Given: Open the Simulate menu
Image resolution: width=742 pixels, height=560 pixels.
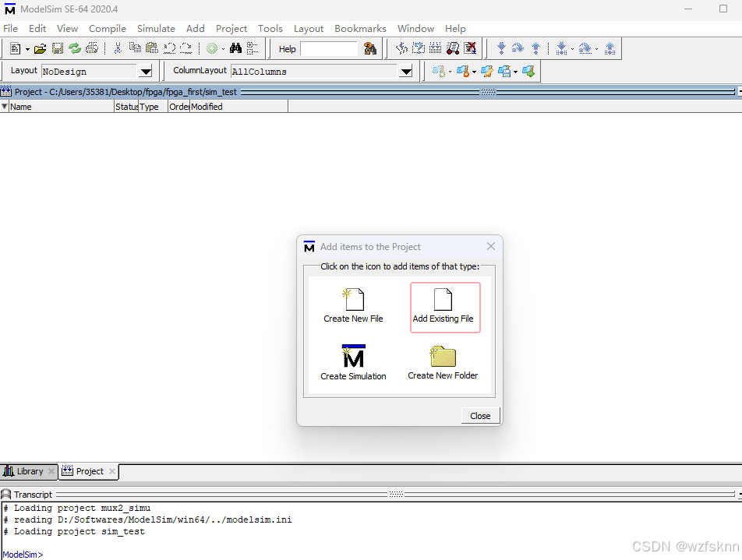Looking at the screenshot, I should point(156,28).
